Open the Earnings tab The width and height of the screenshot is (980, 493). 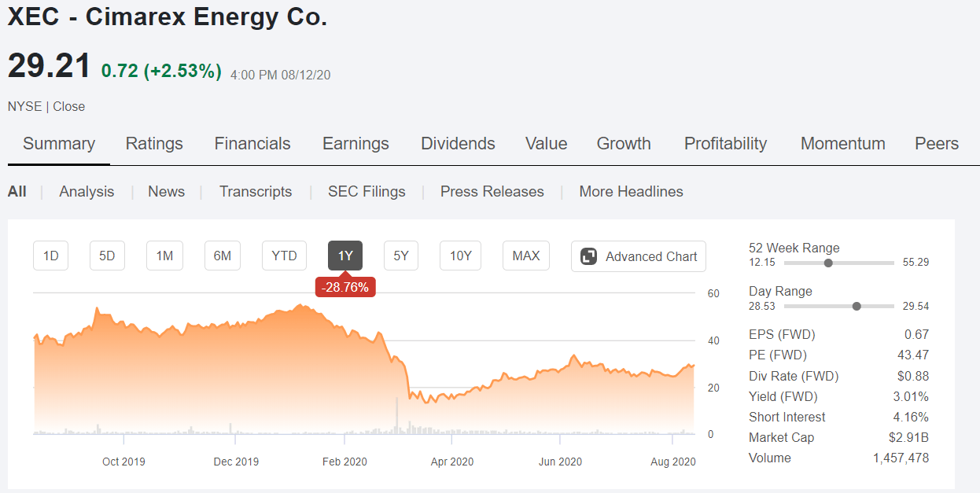pos(356,144)
